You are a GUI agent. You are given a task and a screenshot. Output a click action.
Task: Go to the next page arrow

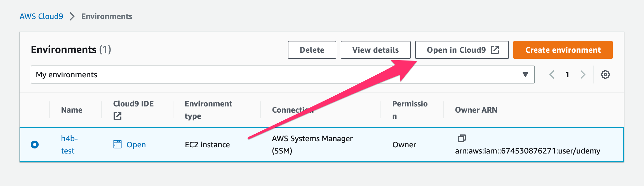[583, 75]
